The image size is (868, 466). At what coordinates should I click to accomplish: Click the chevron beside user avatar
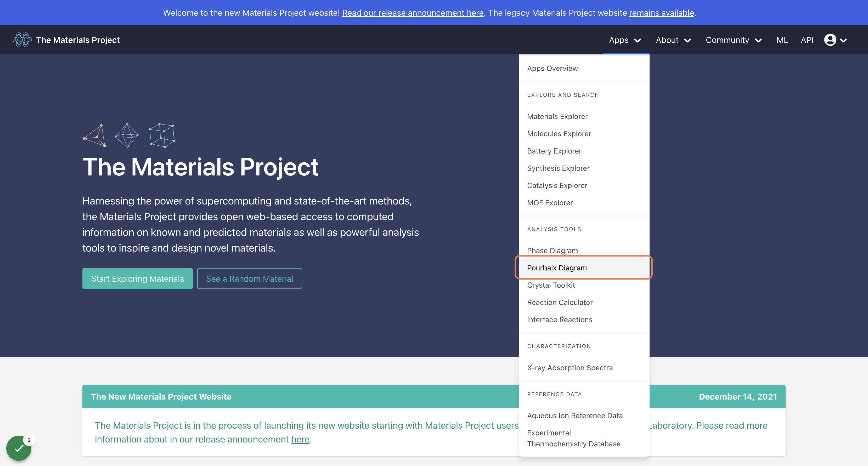[x=844, y=40]
